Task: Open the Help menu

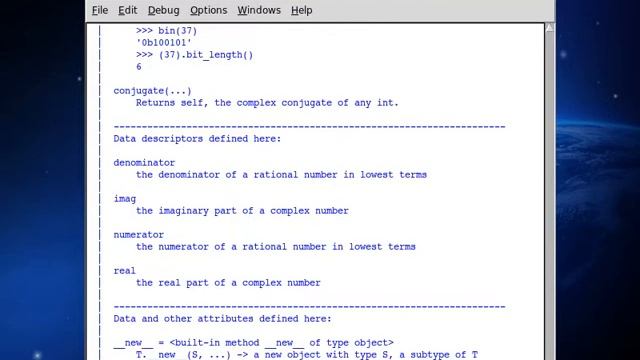Action: pos(301,10)
